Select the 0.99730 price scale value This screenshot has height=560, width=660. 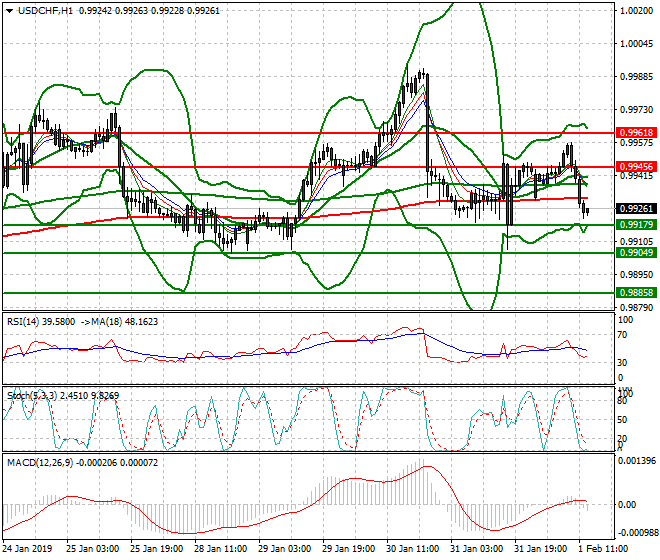pyautogui.click(x=637, y=109)
